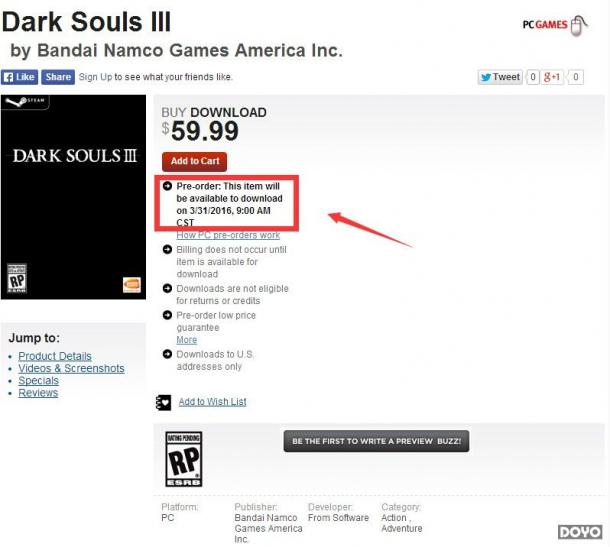
Task: Click the wish list notebook heart icon
Action: coord(163,402)
